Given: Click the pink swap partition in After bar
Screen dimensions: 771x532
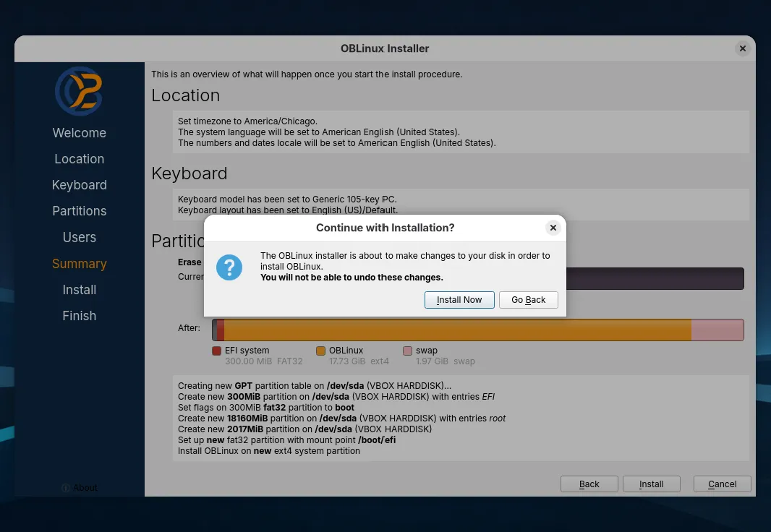Looking at the screenshot, I should 717,330.
